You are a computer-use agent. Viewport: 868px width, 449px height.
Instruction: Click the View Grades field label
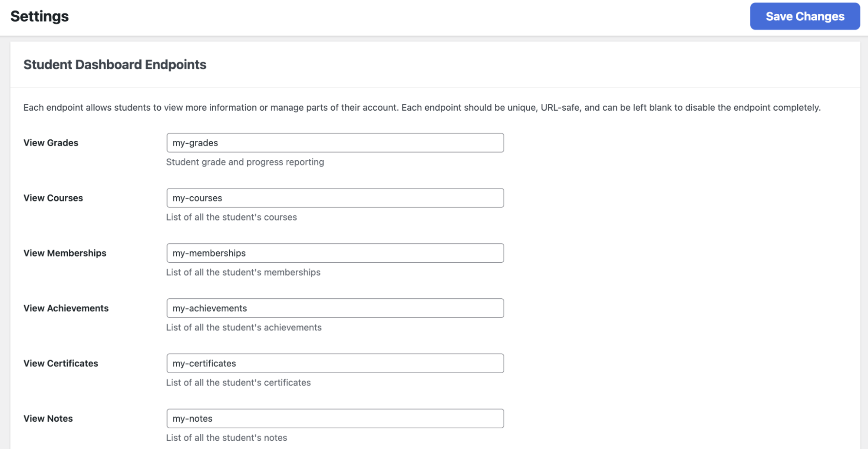tap(51, 142)
